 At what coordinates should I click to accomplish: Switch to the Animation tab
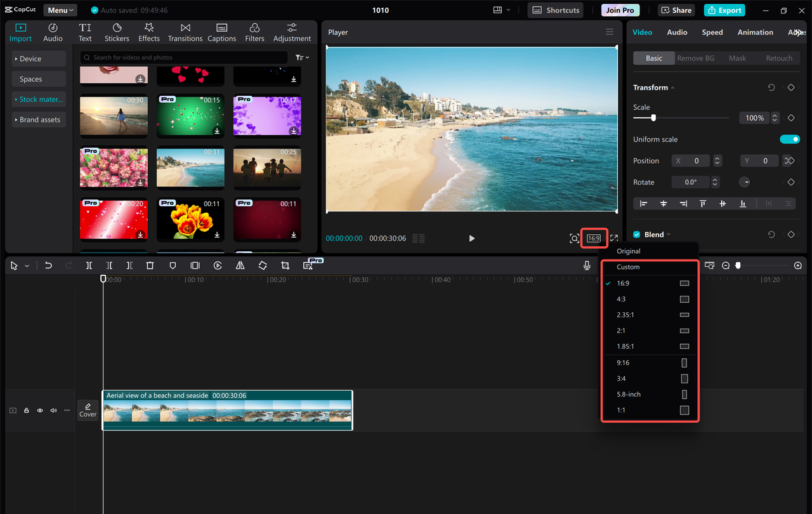click(x=755, y=32)
